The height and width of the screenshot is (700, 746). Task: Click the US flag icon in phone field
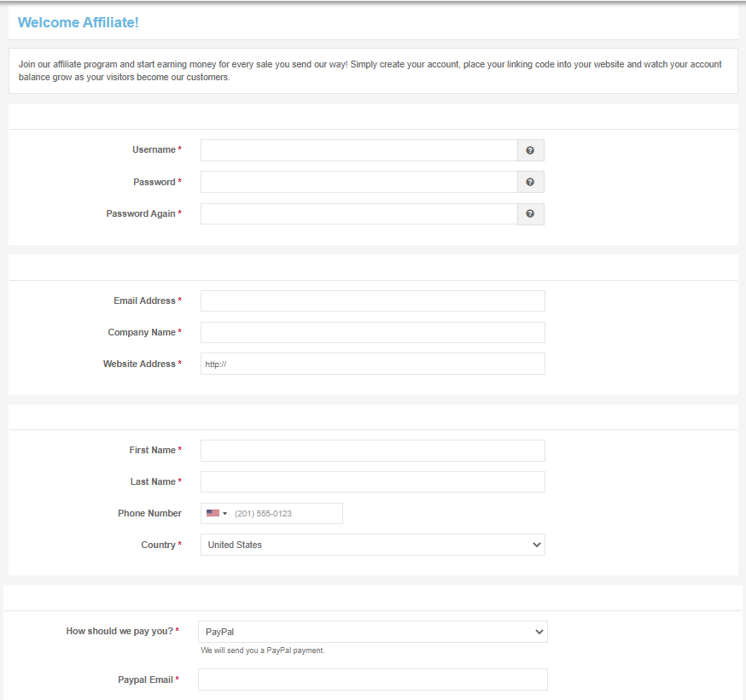pos(213,513)
